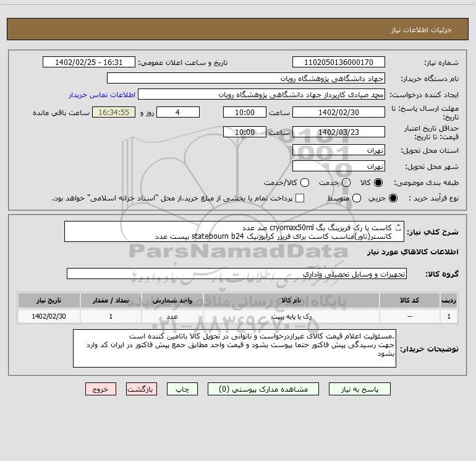Screen dimensions: 476x461
Task: Select the کالا/خدمت radio button
Action: tap(305, 183)
